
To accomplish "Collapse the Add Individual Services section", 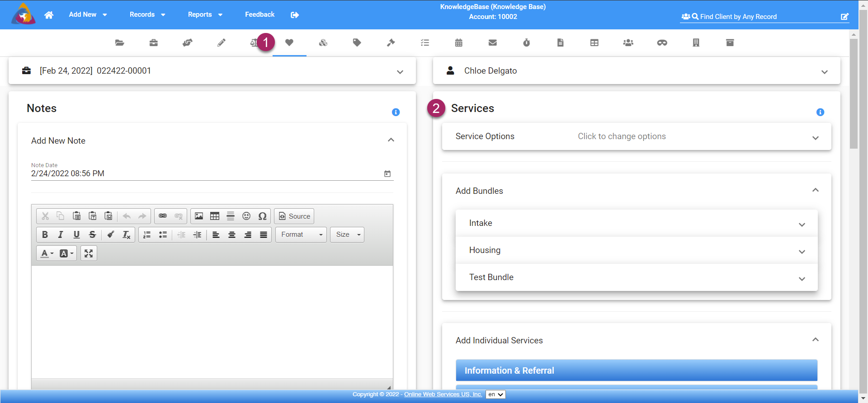I will click(816, 340).
